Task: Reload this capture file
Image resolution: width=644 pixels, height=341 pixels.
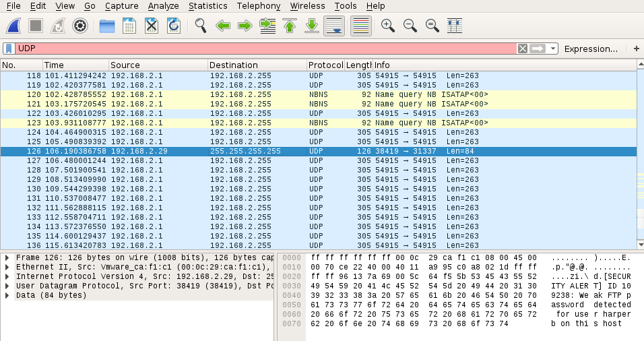Action: coord(174,26)
